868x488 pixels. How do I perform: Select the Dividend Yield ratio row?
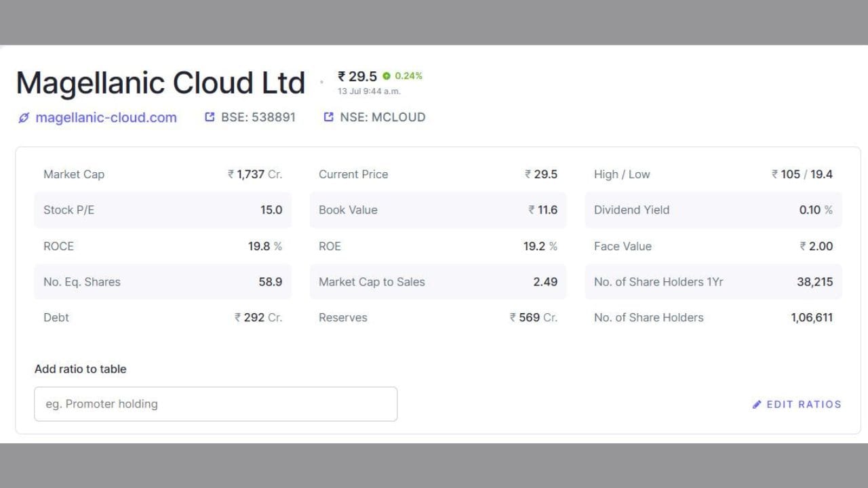coord(713,210)
